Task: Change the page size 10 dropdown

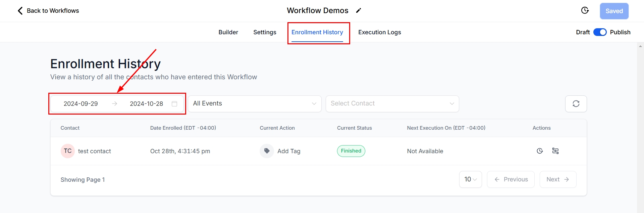Action: coord(470,179)
